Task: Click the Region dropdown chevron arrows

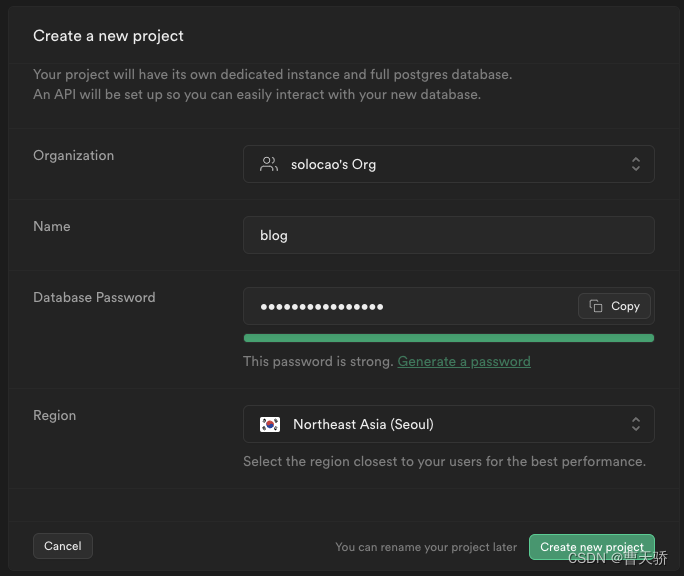Action: point(636,424)
